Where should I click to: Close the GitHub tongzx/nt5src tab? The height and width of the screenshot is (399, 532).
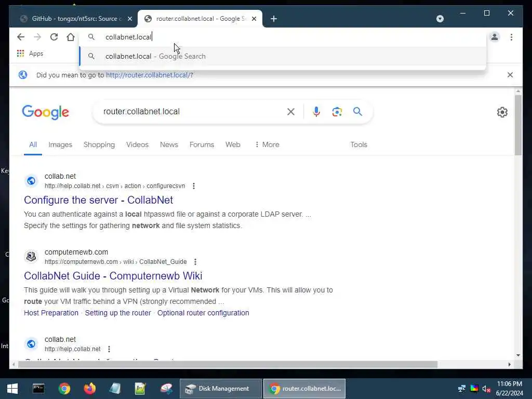coord(129,19)
